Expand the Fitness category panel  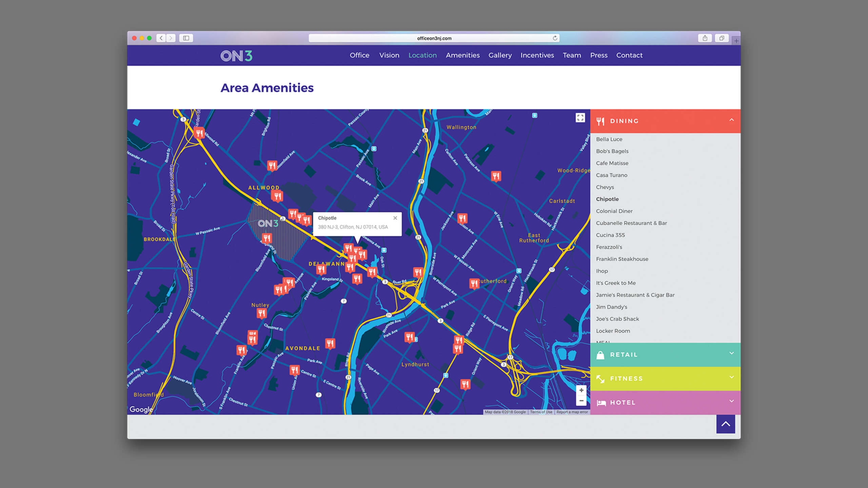pos(731,378)
